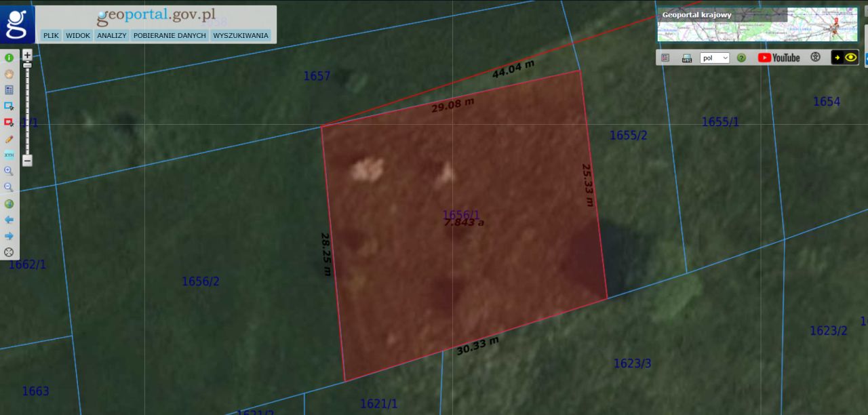Click the zoom slider minus button
The height and width of the screenshot is (415, 868).
point(27,161)
